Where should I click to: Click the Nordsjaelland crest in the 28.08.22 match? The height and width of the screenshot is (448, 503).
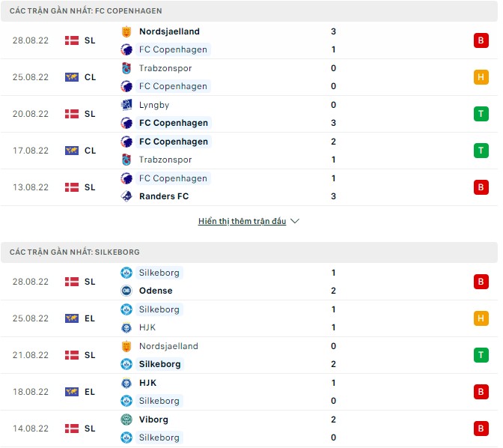[x=126, y=31]
